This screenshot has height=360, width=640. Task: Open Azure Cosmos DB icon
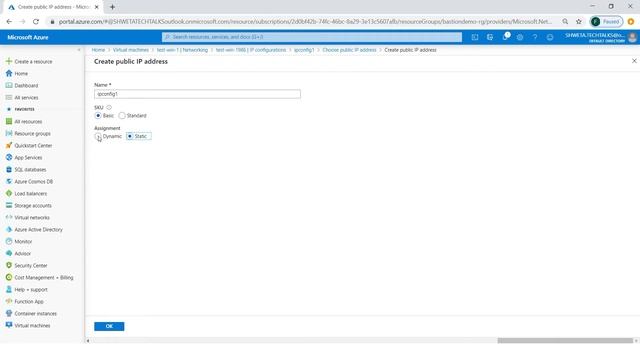[9, 181]
